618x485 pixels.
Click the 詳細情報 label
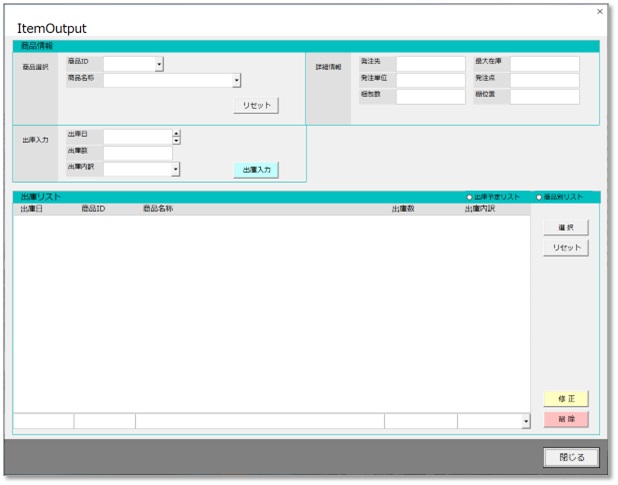click(x=328, y=67)
